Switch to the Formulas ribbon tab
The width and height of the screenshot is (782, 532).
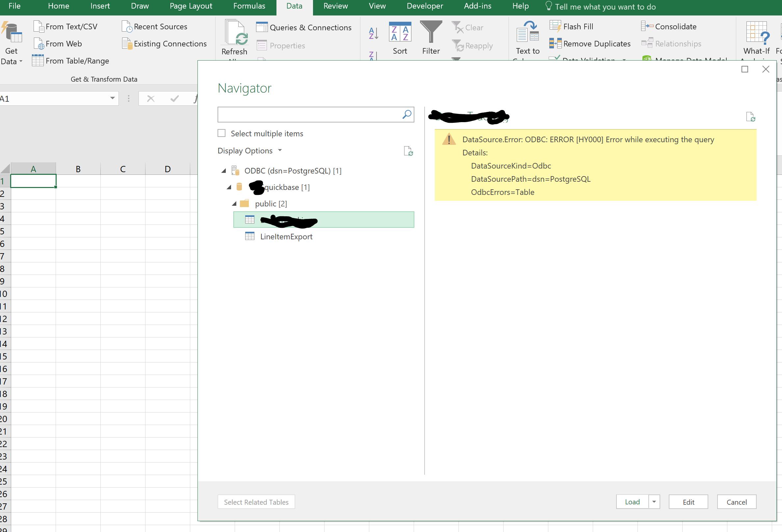tap(249, 6)
